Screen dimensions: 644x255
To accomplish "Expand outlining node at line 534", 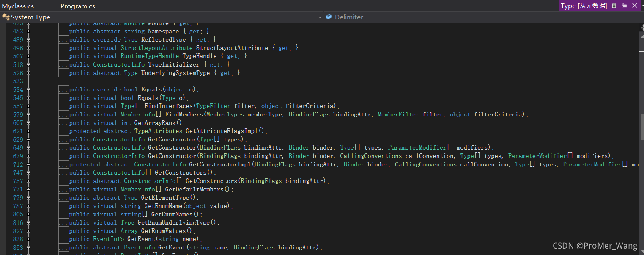I will pos(28,89).
